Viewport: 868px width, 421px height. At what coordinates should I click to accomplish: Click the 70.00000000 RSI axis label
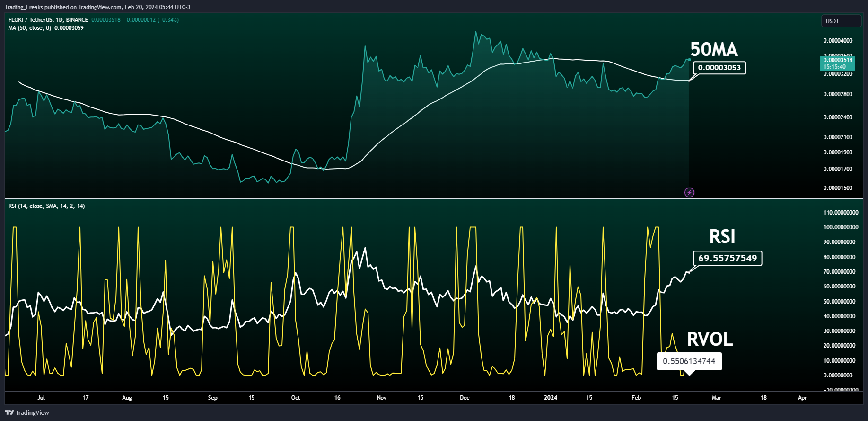[x=839, y=272]
